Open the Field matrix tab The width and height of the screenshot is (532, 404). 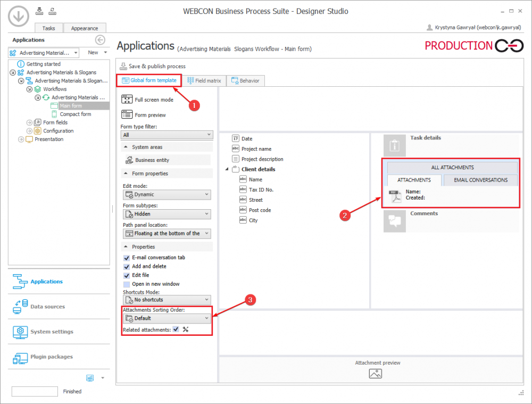pyautogui.click(x=204, y=80)
